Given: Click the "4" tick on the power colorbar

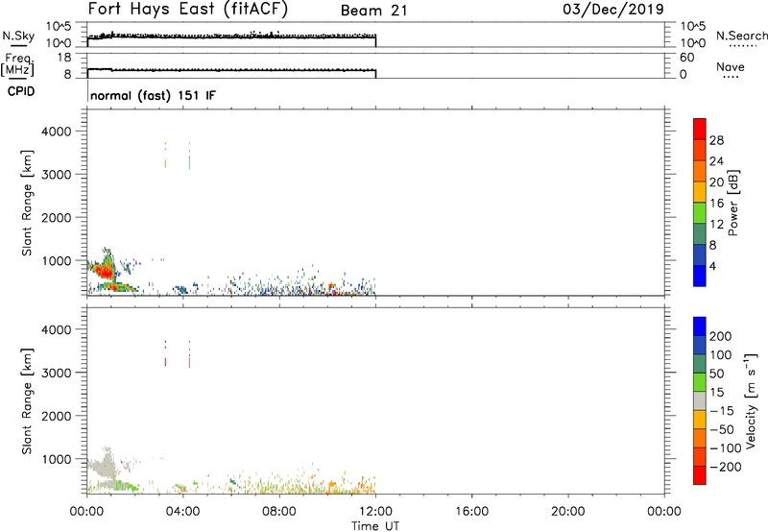Looking at the screenshot, I should click(x=713, y=266).
